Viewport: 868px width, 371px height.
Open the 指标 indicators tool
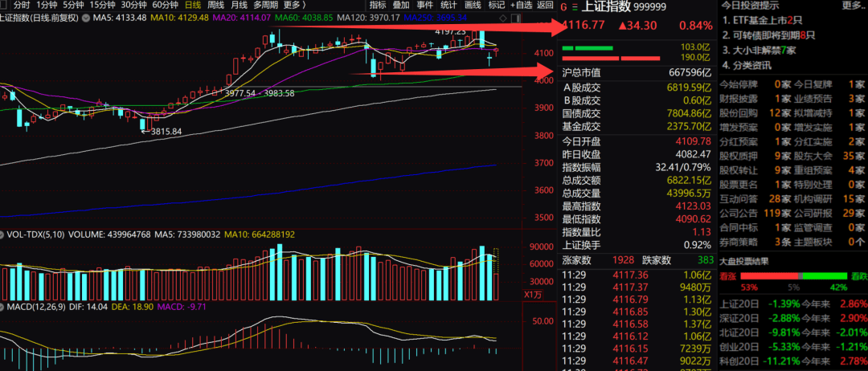(378, 5)
